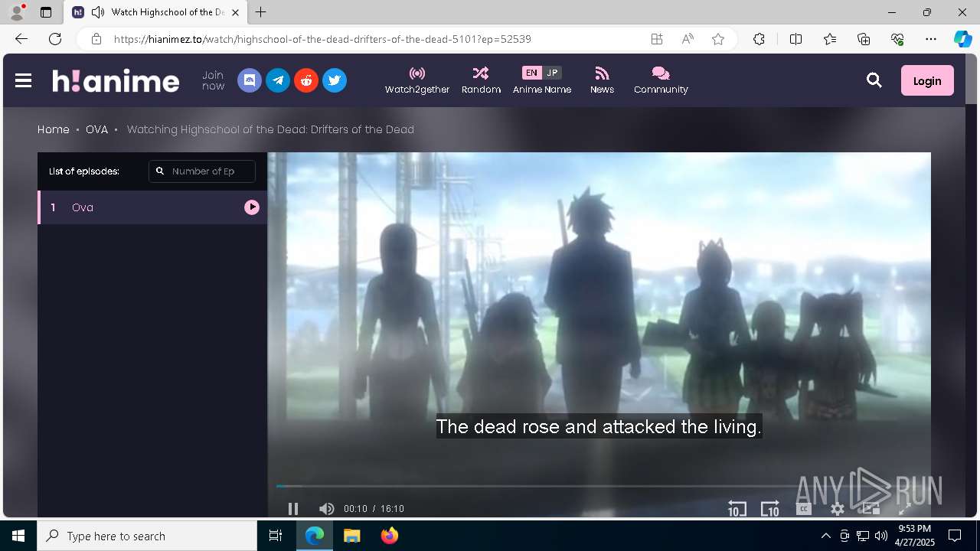View site information lock icon
Viewport: 980px width, 551px height.
pyautogui.click(x=96, y=39)
